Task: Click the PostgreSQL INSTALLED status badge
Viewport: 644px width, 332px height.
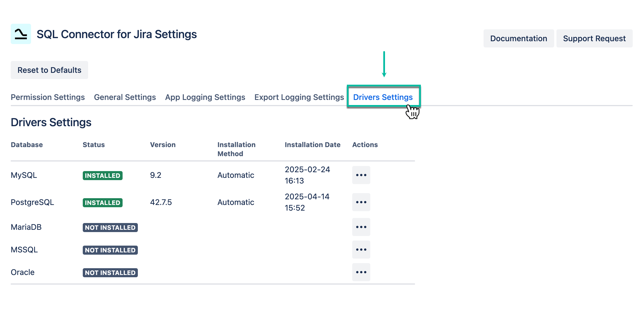Action: [x=102, y=202]
